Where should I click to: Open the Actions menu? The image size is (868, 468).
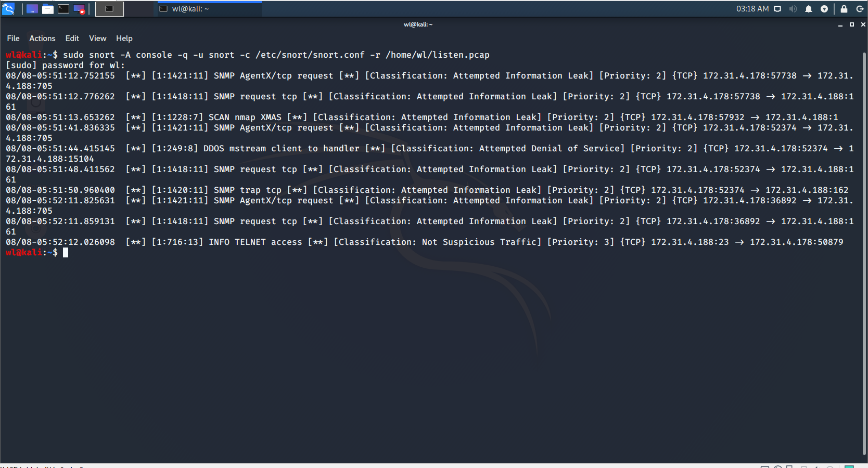(42, 38)
